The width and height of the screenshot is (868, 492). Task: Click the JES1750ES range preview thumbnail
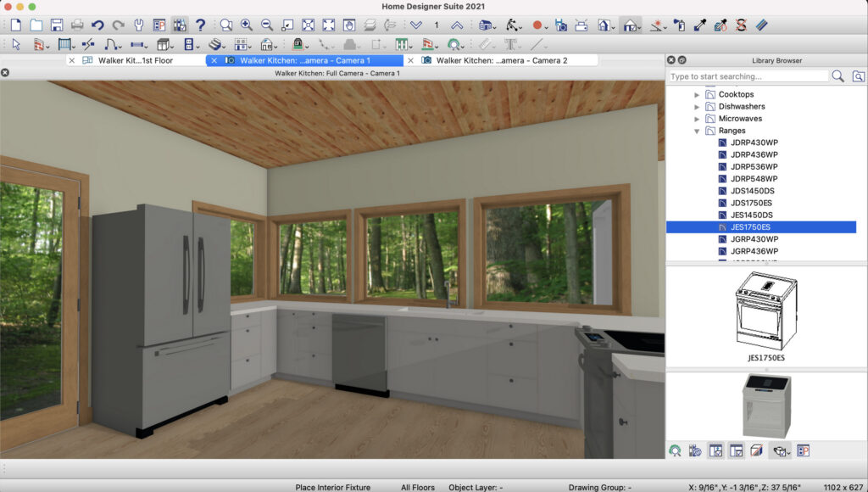click(767, 310)
